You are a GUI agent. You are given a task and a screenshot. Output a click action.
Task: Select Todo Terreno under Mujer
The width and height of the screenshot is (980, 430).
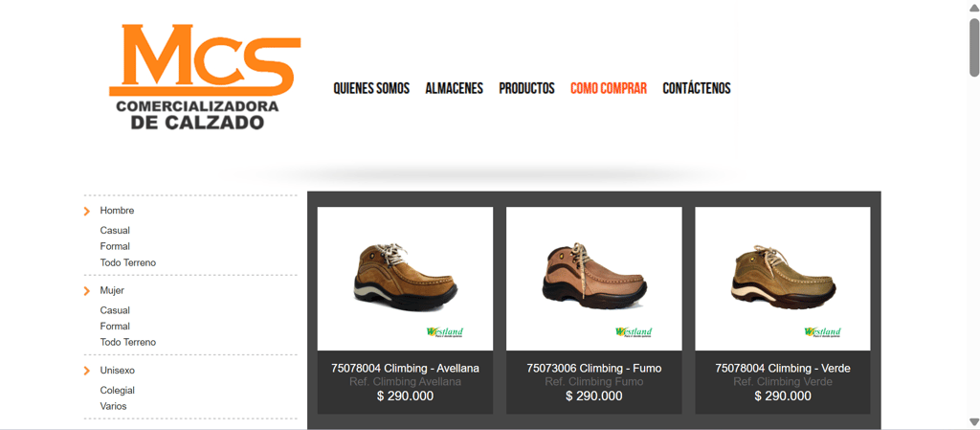click(128, 343)
